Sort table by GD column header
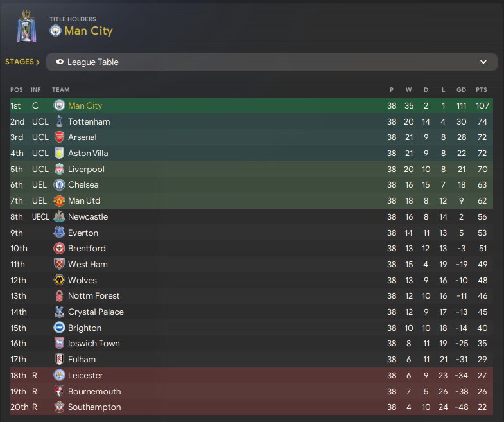This screenshot has width=504, height=422. coord(461,90)
